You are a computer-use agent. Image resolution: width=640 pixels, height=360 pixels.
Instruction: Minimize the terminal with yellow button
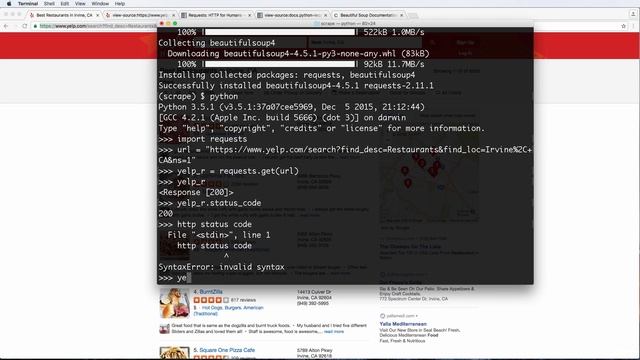coord(168,24)
